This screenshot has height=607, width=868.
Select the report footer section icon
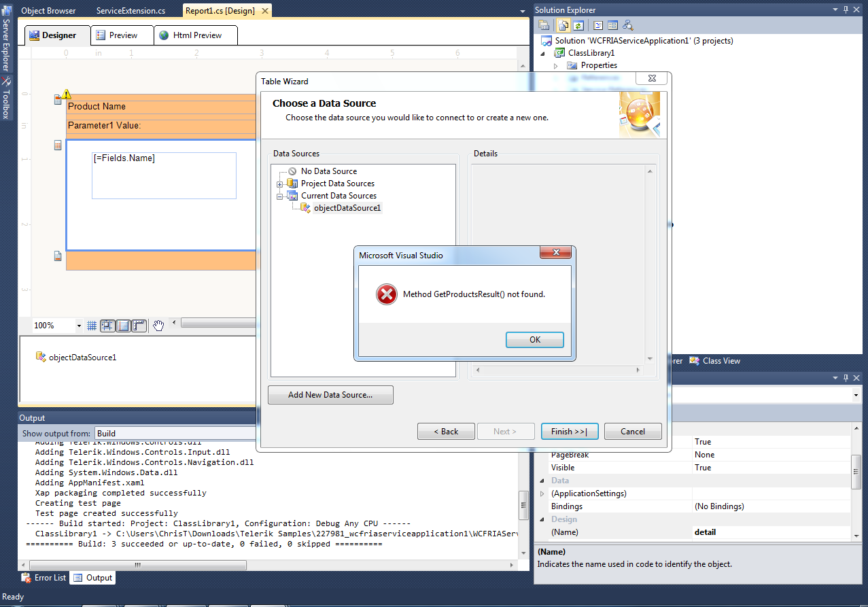tap(58, 256)
